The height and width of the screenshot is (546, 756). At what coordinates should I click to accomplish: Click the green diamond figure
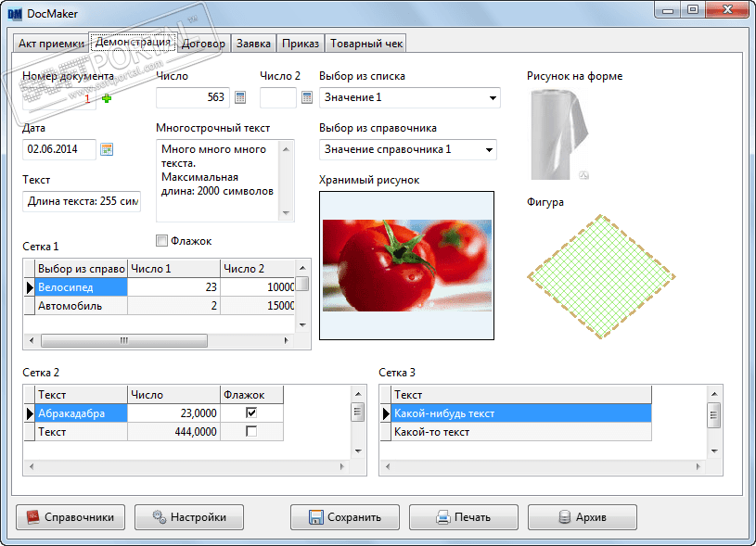click(601, 276)
